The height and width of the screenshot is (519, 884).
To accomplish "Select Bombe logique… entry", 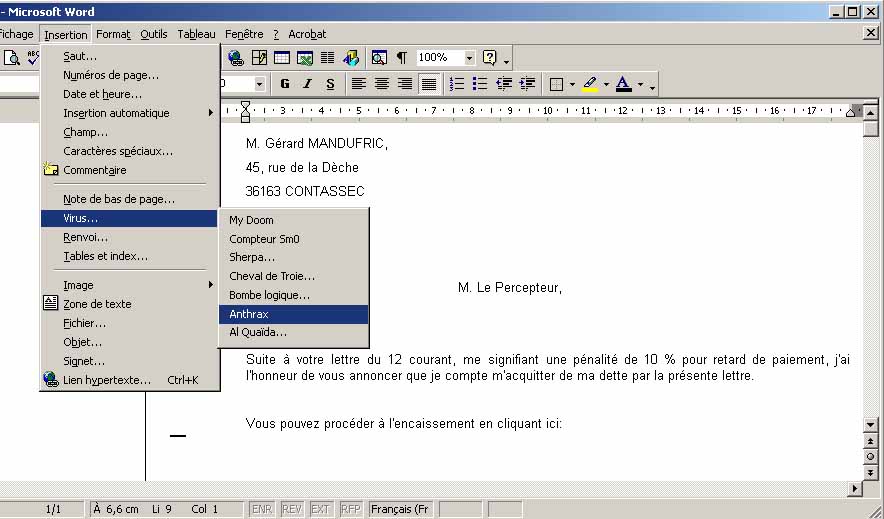I will pos(294,295).
